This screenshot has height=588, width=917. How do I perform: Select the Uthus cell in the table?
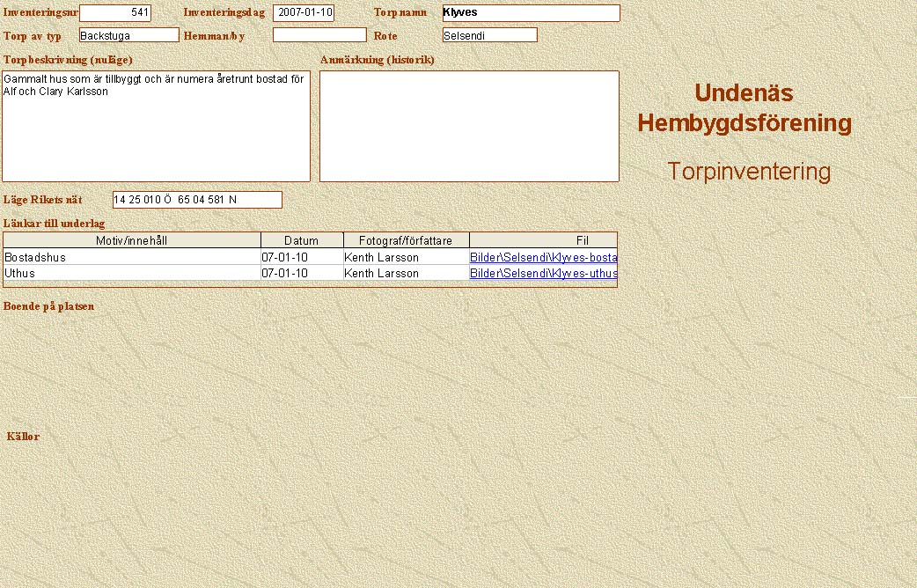click(132, 274)
